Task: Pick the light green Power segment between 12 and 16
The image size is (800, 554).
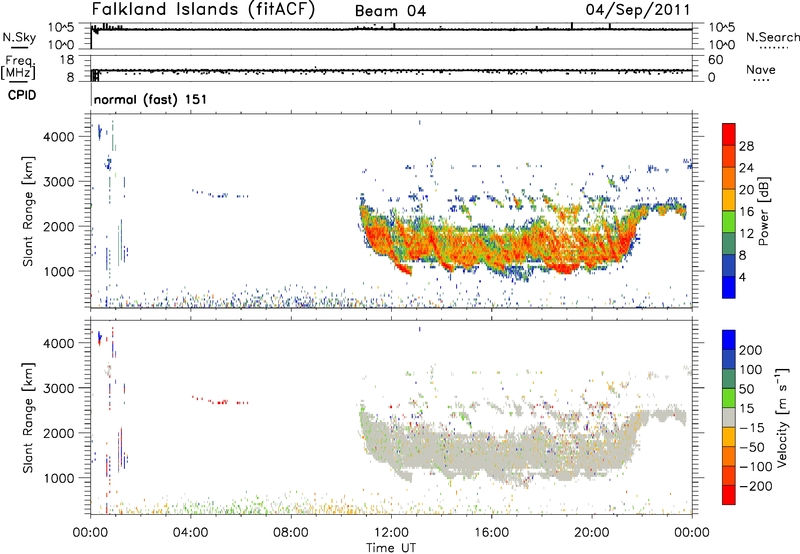Action: click(x=729, y=222)
